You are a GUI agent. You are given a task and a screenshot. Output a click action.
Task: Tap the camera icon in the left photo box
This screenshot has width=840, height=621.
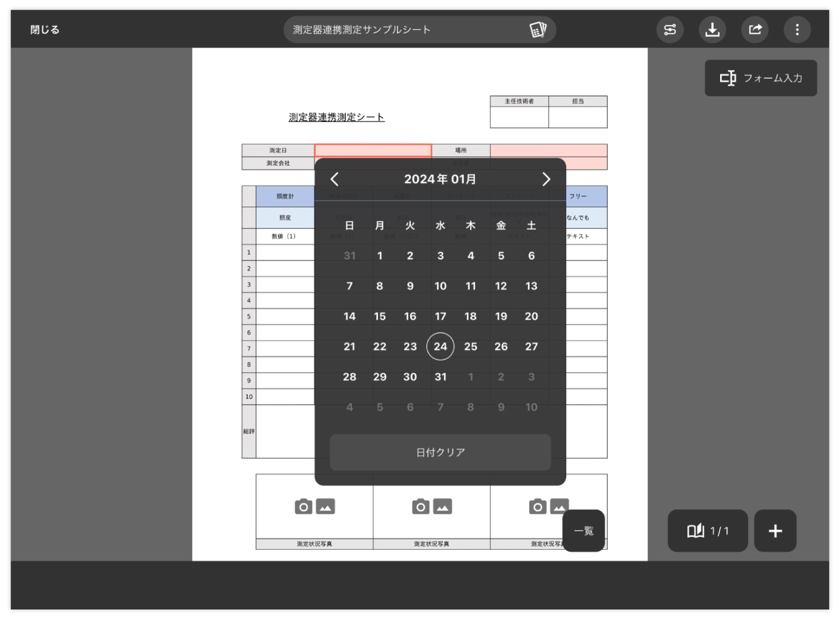coord(303,506)
